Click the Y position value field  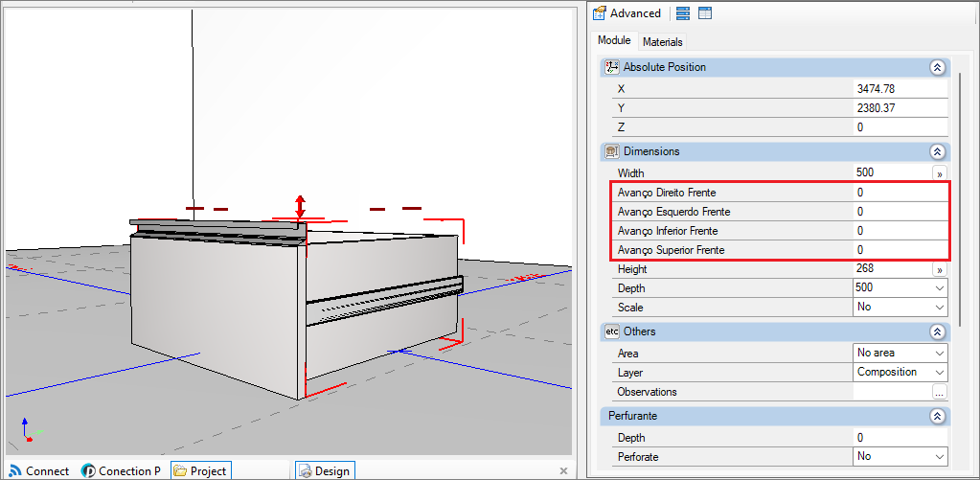[900, 108]
